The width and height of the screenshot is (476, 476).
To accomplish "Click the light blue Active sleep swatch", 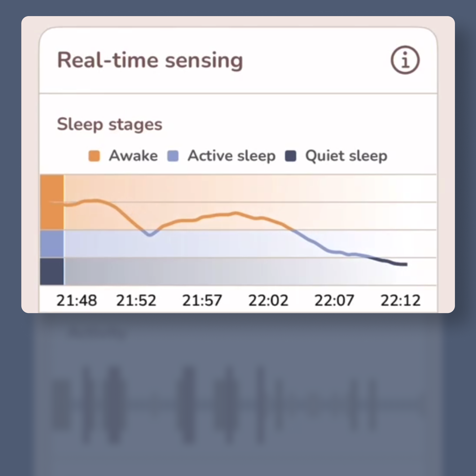I will 173,156.
